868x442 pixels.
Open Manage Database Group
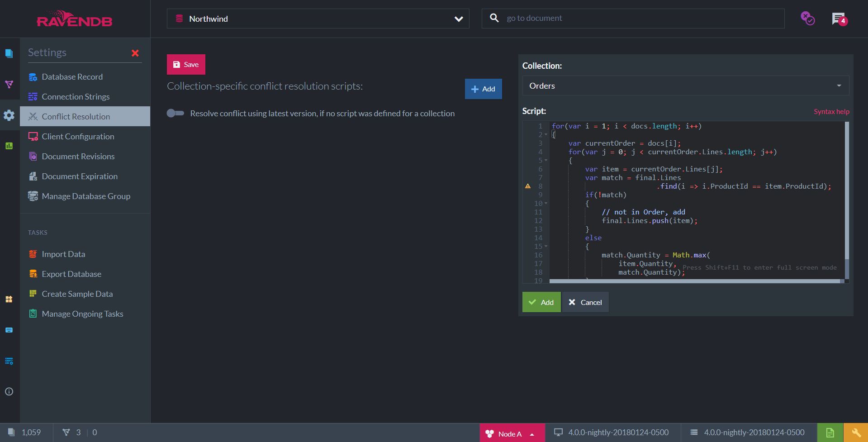click(85, 196)
